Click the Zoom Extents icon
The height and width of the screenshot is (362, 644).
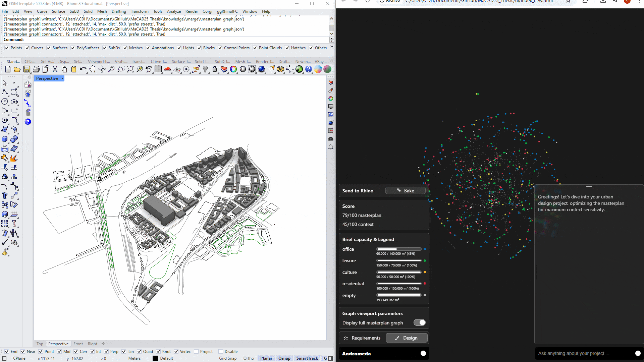click(130, 69)
